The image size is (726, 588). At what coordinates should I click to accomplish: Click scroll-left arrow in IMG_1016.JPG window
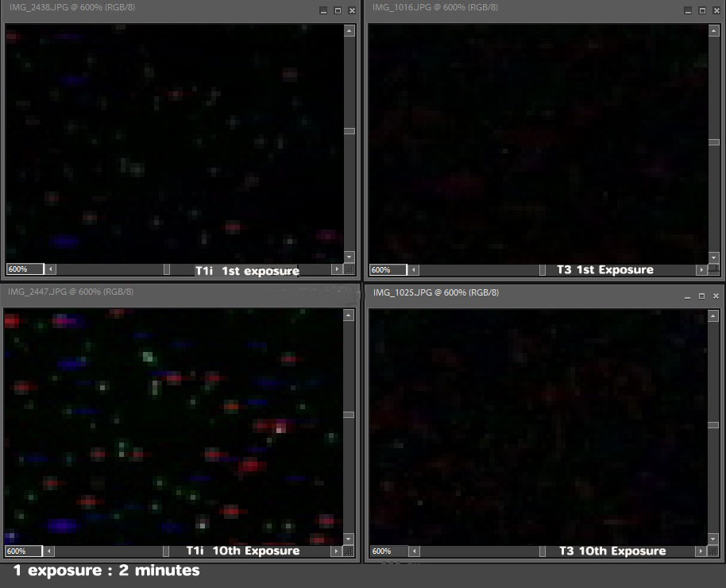[414, 269]
